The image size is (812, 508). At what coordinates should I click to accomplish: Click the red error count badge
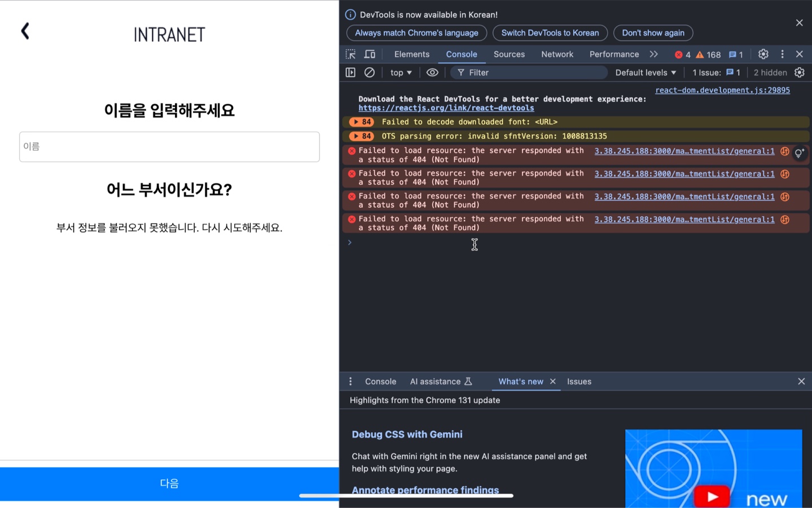coord(683,55)
